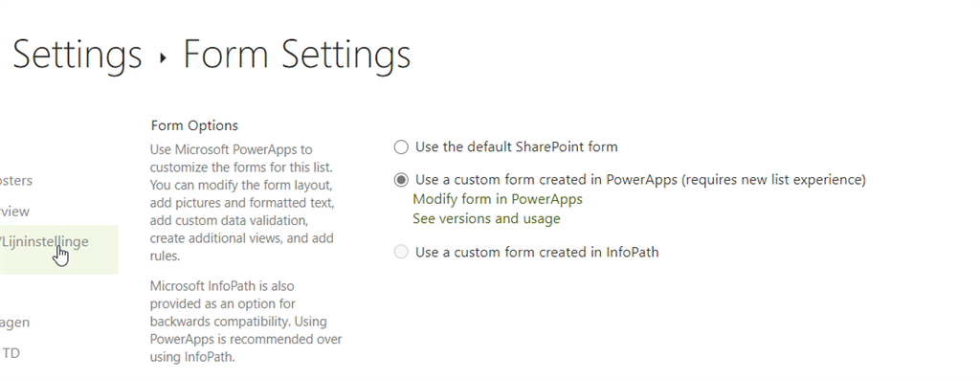Click the Form Settings page title
The height and width of the screenshot is (380, 980).
click(x=297, y=55)
